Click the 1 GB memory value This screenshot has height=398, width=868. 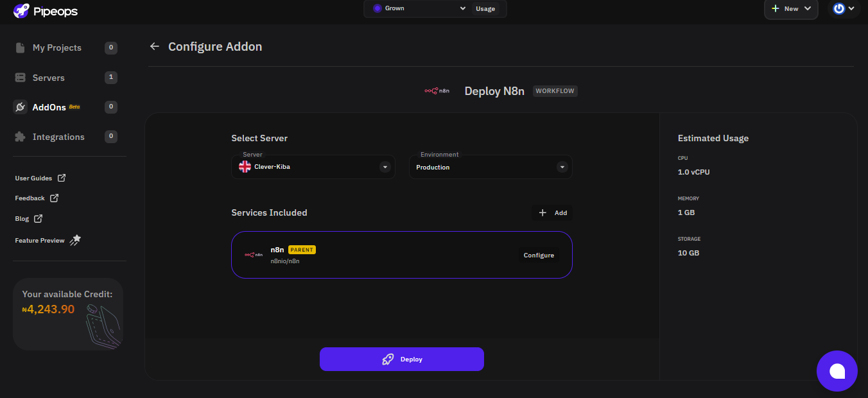pos(686,212)
